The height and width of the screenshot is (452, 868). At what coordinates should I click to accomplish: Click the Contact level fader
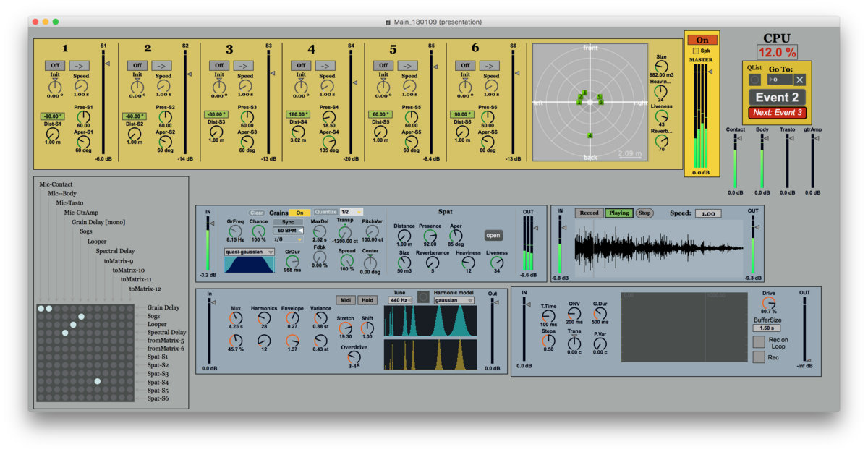click(735, 161)
